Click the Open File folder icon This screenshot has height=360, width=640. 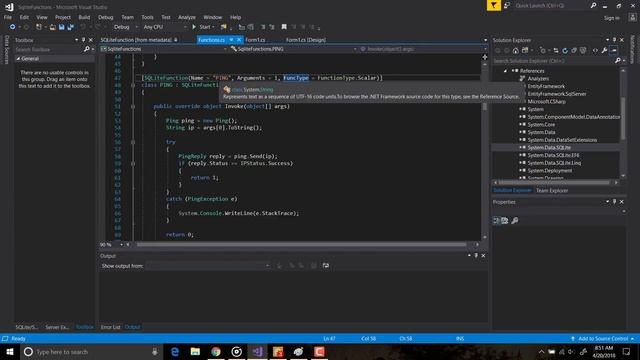(x=53, y=27)
